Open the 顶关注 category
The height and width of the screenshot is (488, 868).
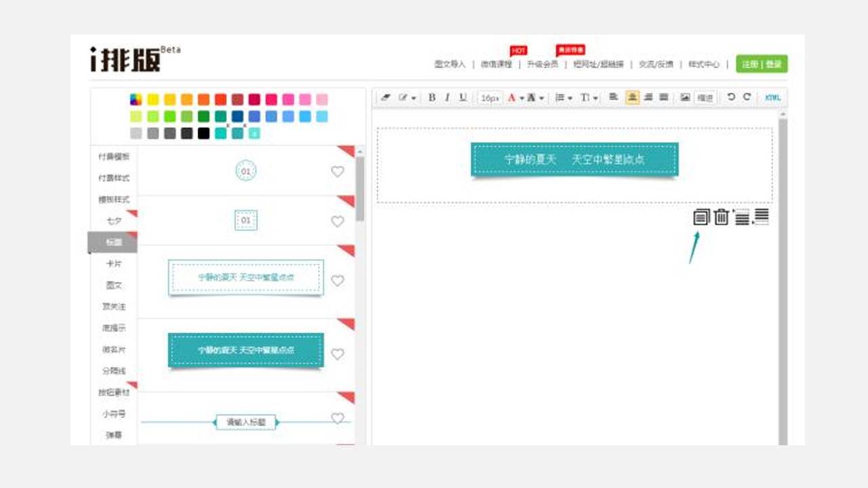coord(114,306)
